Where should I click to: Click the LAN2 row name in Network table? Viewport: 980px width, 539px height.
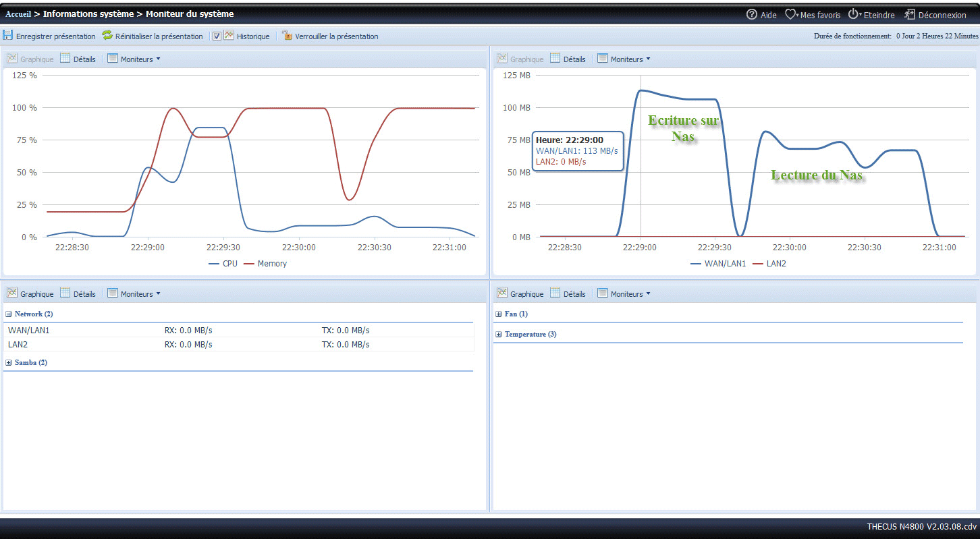(x=18, y=345)
